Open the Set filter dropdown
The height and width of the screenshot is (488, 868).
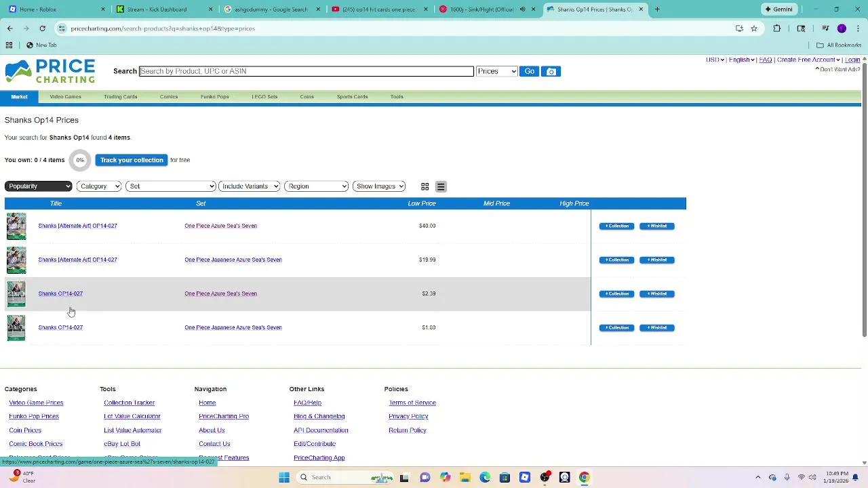(170, 186)
